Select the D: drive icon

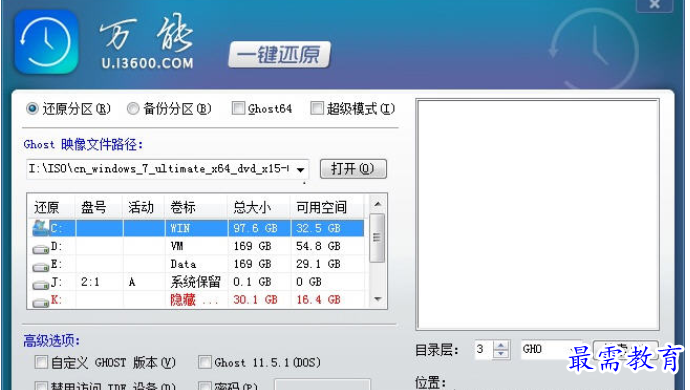point(40,249)
